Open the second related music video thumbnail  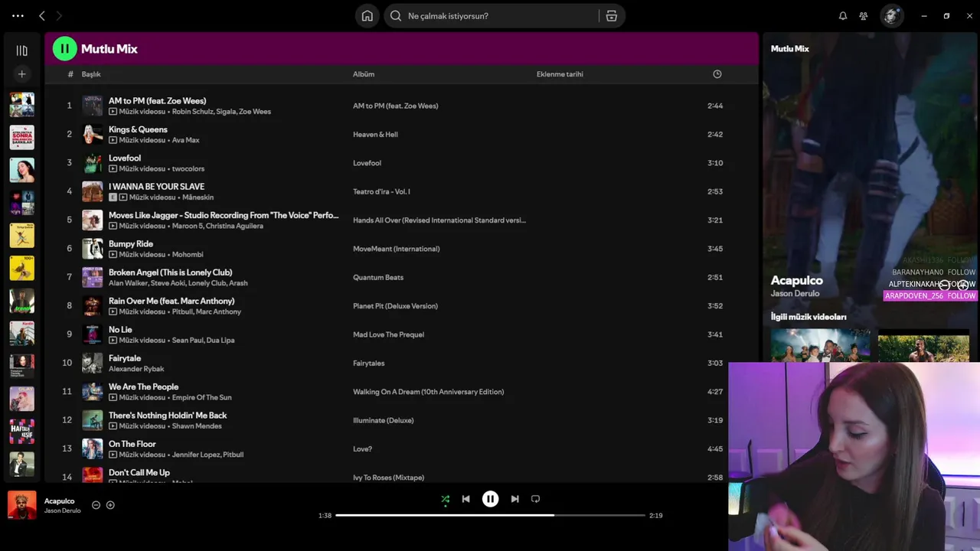coord(923,345)
